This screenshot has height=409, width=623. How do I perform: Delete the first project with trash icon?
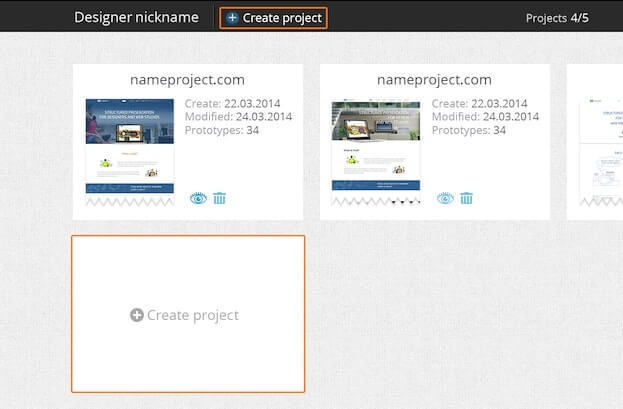(219, 198)
